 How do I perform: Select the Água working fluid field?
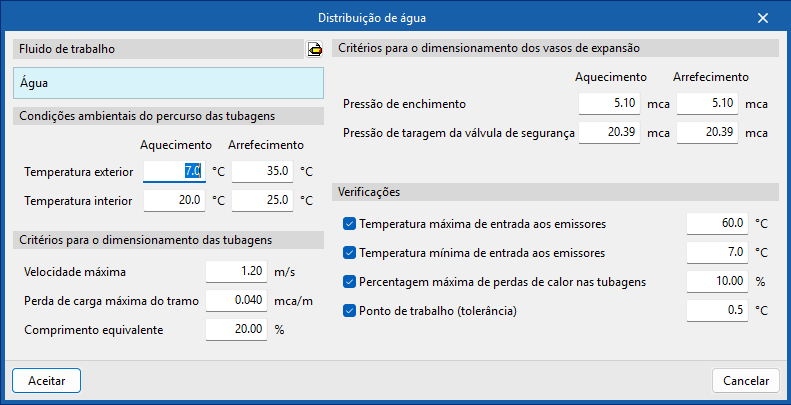click(x=167, y=83)
